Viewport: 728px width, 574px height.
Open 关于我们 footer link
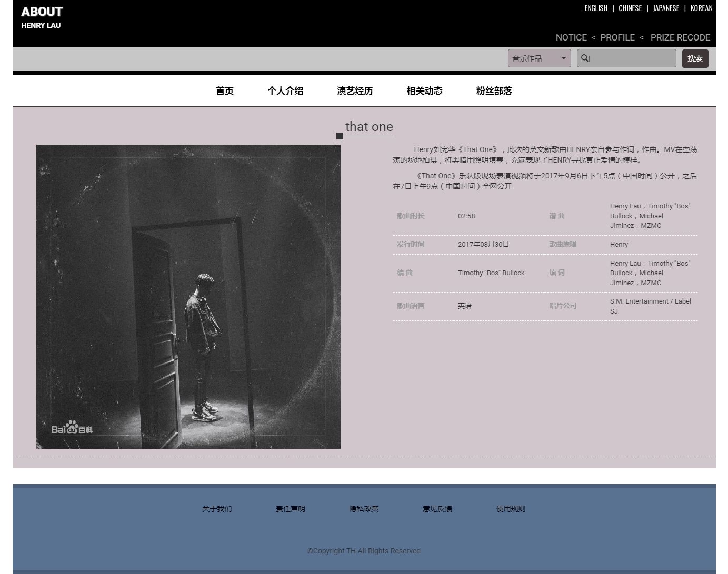(217, 509)
